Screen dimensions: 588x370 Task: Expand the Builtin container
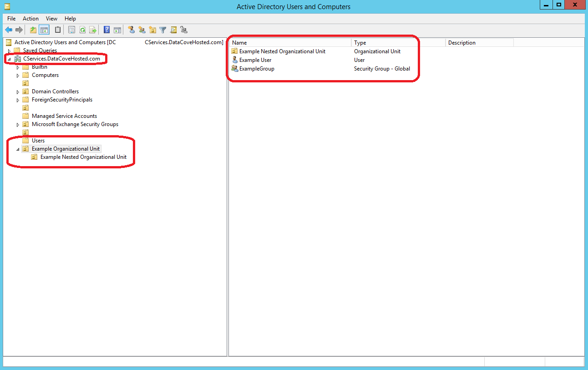[17, 66]
